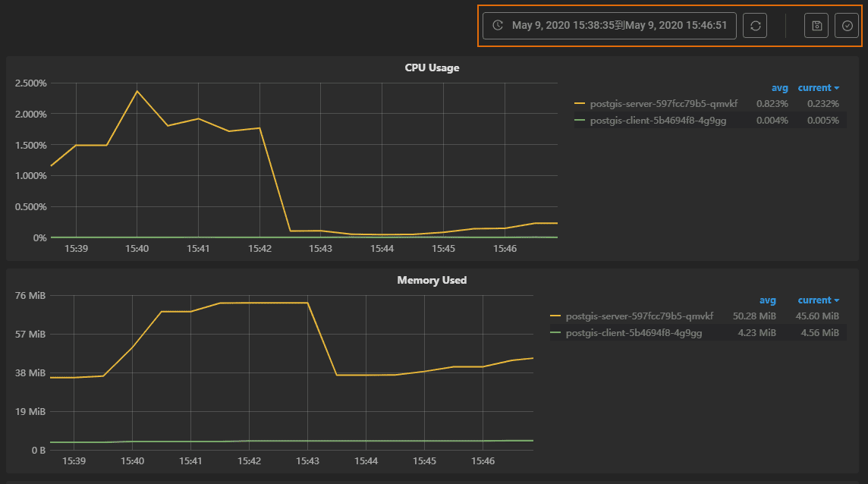The height and width of the screenshot is (484, 868).
Task: Click the clock icon in the time range picker
Action: 498,25
